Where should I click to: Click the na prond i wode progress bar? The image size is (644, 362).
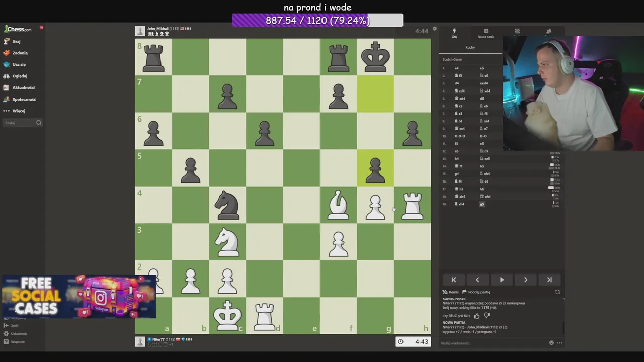click(317, 21)
